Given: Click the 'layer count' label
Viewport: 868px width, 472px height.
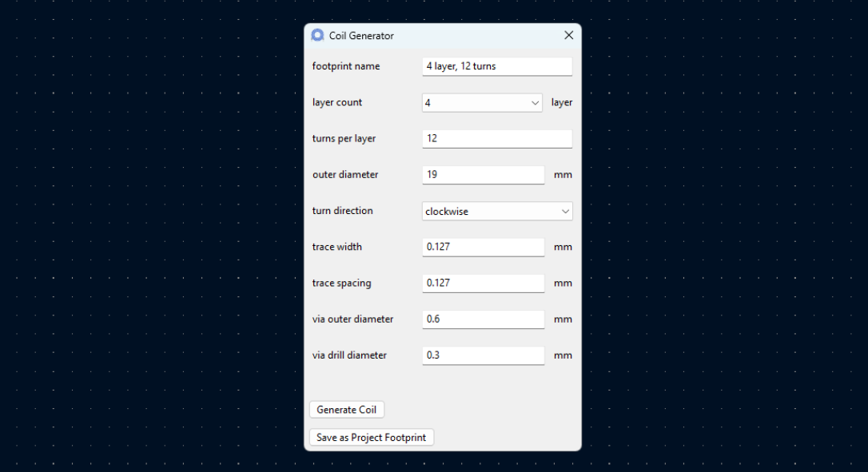Looking at the screenshot, I should pyautogui.click(x=337, y=102).
